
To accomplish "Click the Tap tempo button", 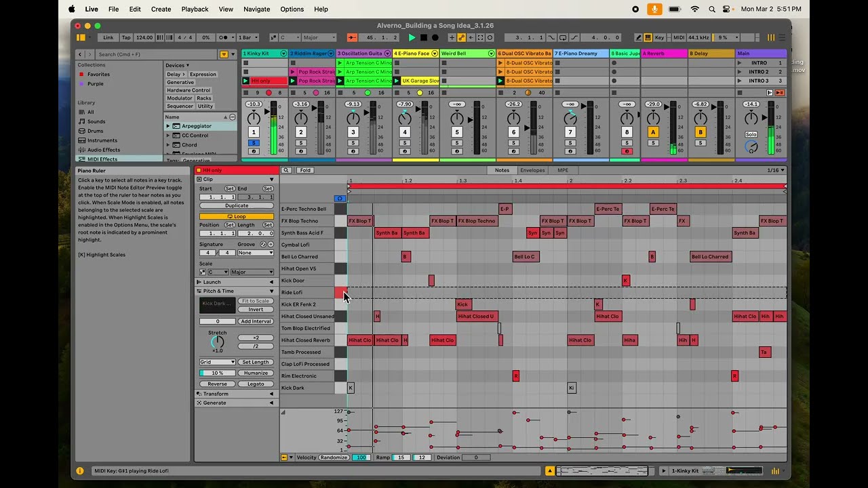I will pos(126,38).
